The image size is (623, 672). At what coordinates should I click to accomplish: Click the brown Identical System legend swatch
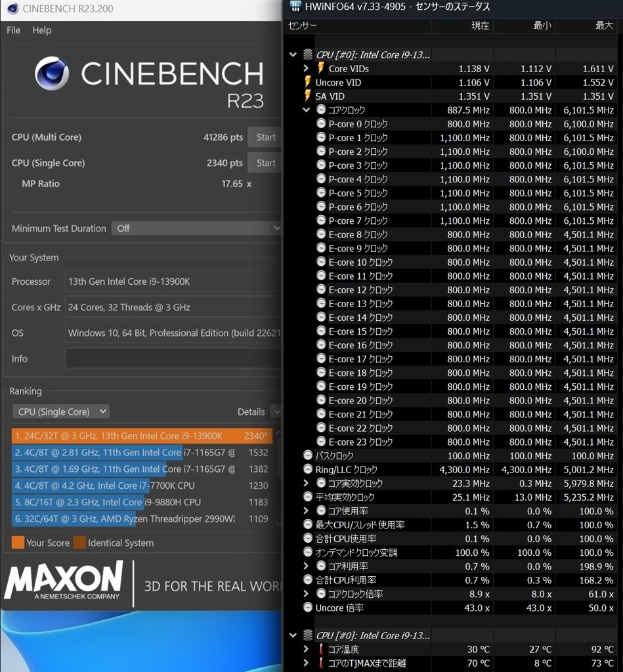(79, 543)
